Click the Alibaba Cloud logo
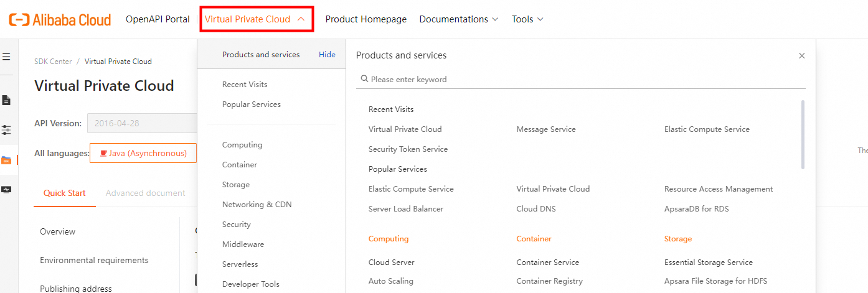 [x=60, y=19]
